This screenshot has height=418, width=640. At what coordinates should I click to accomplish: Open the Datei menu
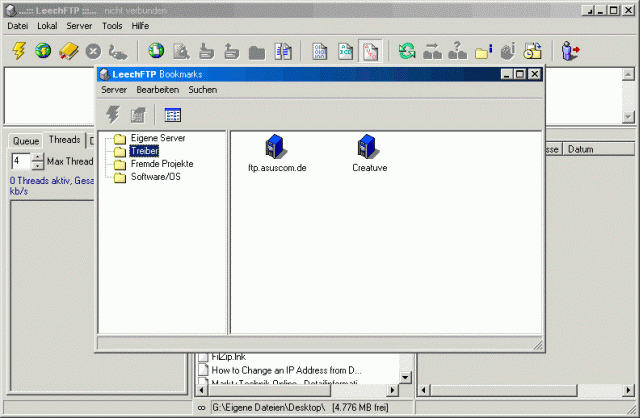click(x=18, y=26)
